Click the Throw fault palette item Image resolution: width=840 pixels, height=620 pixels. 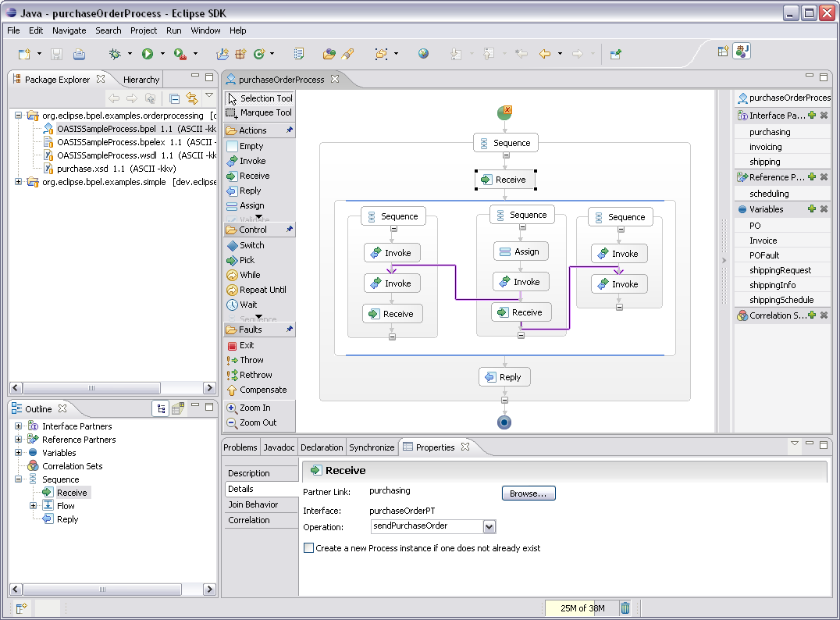pyautogui.click(x=251, y=360)
